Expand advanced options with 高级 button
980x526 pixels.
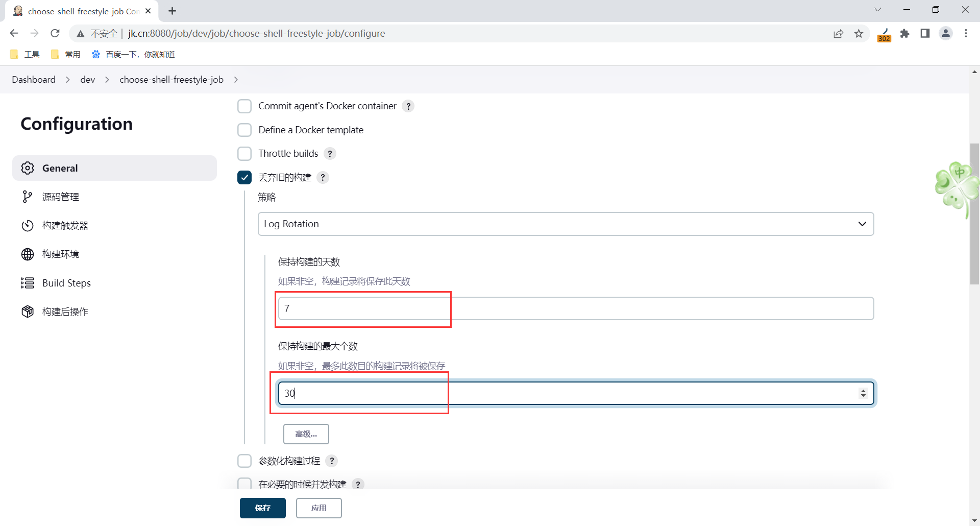pos(306,434)
